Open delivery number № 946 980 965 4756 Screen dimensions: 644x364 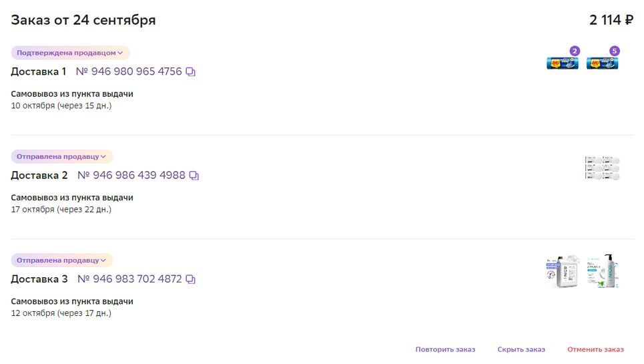(x=129, y=71)
